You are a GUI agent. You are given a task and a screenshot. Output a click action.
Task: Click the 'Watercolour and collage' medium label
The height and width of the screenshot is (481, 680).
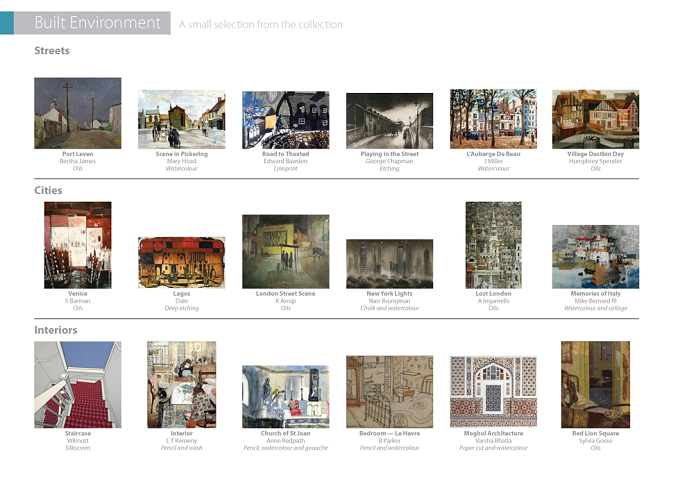coord(595,308)
